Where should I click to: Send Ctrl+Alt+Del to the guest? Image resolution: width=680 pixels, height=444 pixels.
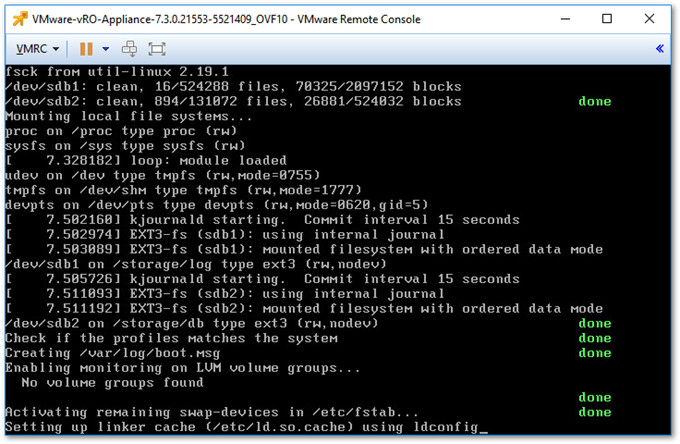click(x=129, y=49)
